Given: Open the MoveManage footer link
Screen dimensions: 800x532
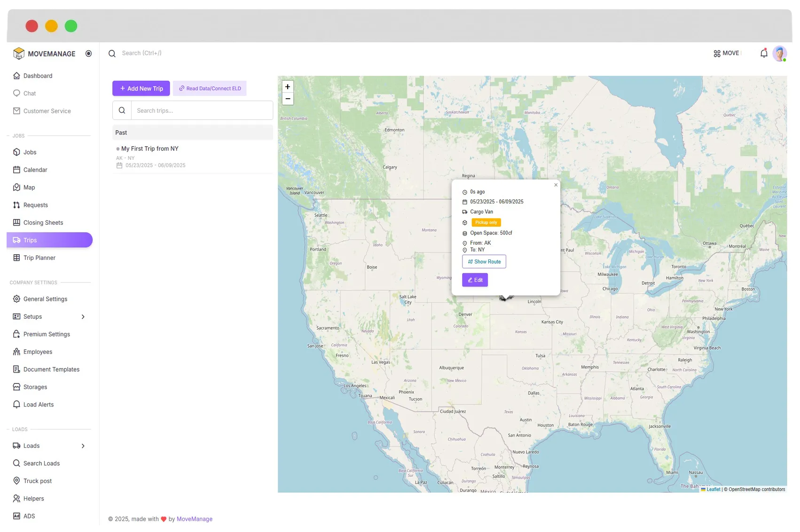Looking at the screenshot, I should pos(194,519).
